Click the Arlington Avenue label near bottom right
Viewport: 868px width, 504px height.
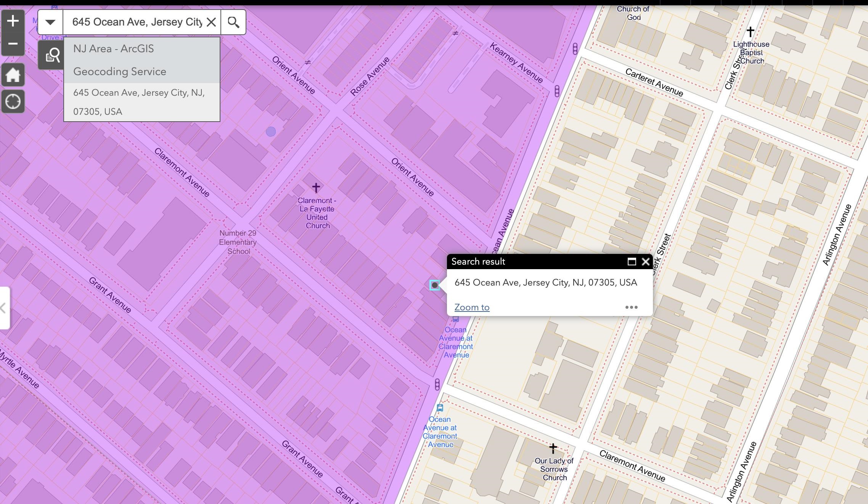741,472
